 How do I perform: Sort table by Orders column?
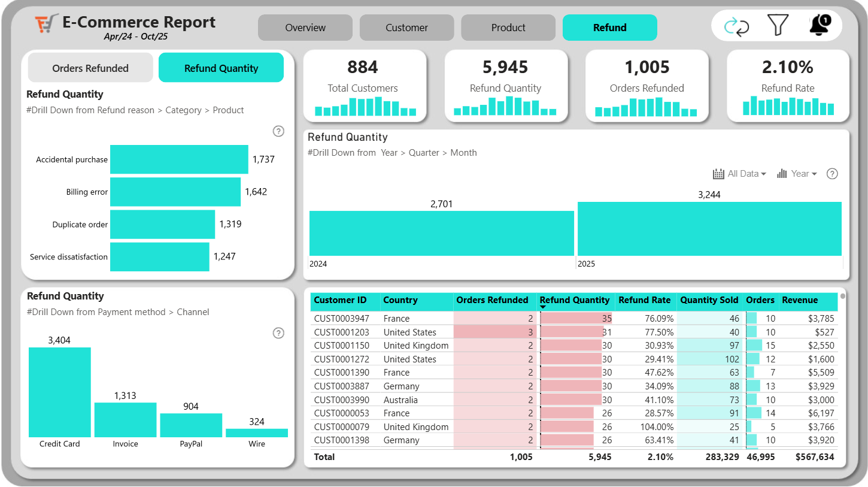point(760,301)
